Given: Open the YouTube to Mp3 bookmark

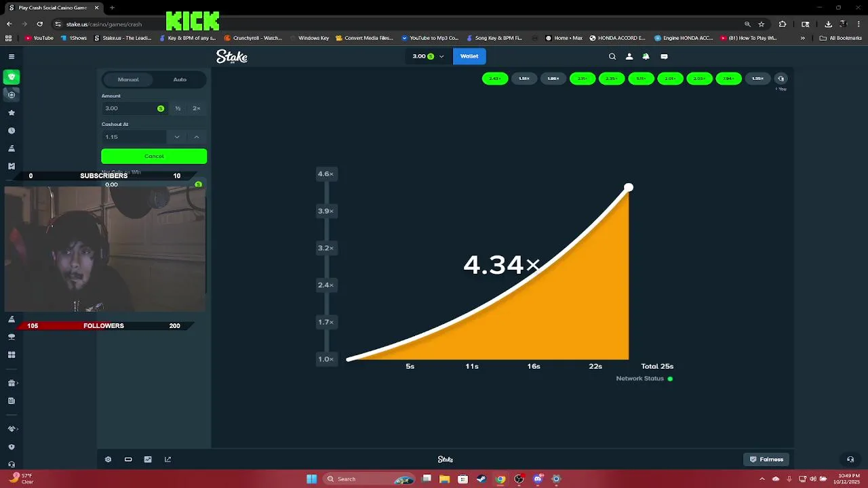Looking at the screenshot, I should click(431, 38).
